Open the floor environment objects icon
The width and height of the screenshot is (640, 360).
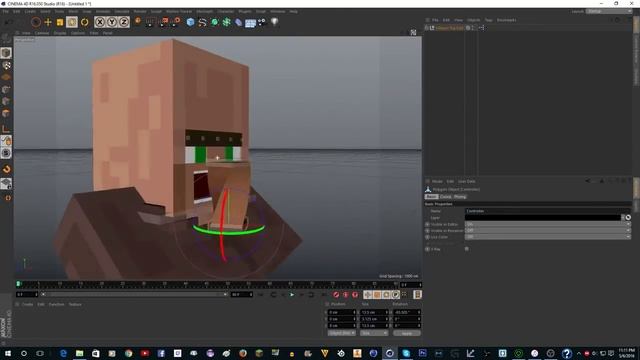click(x=251, y=22)
